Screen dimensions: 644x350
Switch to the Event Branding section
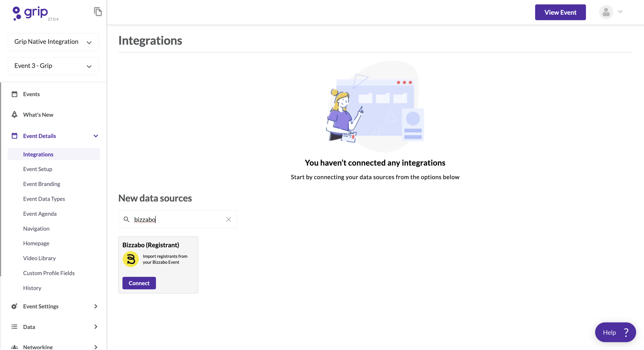coord(41,184)
